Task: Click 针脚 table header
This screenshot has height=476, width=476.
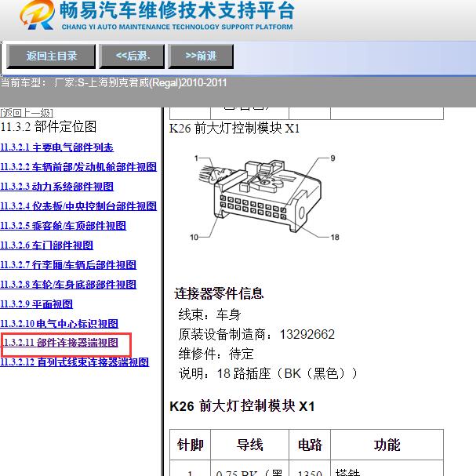Action: click(x=190, y=445)
